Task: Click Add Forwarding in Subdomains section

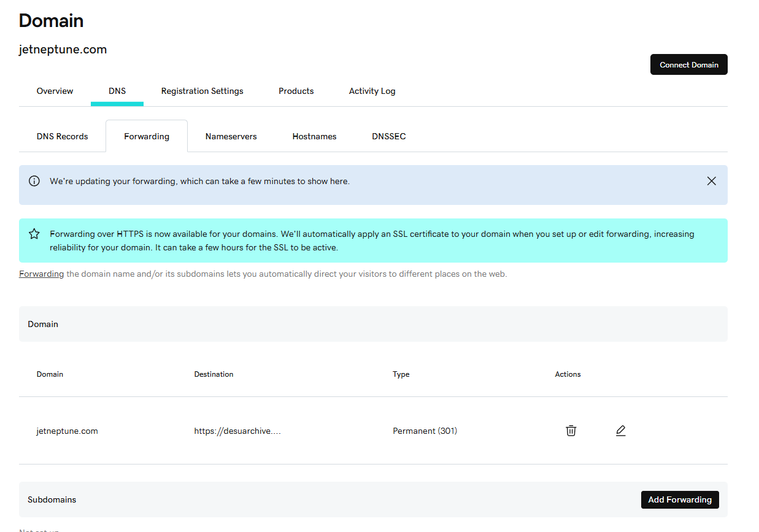Action: [x=680, y=499]
